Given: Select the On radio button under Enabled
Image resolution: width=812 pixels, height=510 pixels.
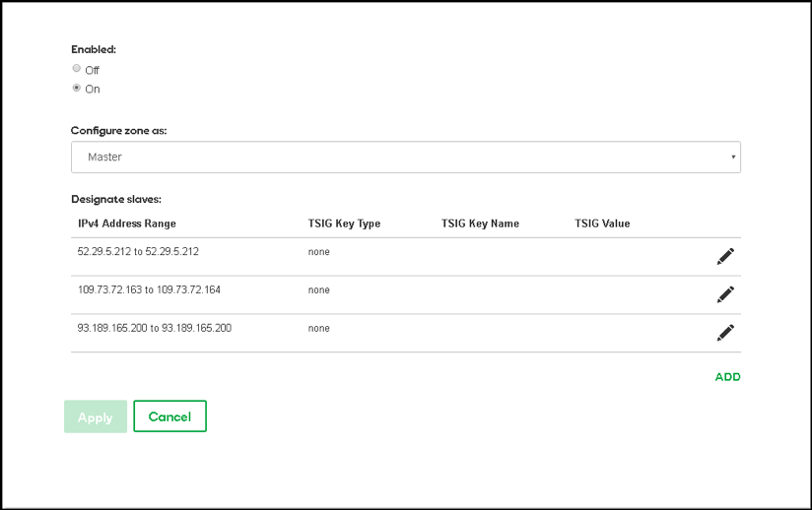Looking at the screenshot, I should (x=77, y=88).
